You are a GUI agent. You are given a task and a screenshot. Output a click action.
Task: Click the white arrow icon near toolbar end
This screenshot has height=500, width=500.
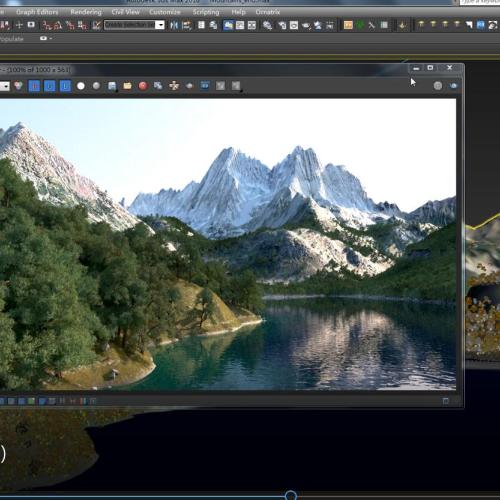(469, 25)
